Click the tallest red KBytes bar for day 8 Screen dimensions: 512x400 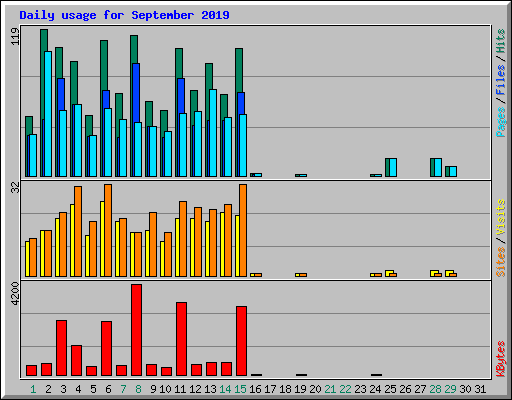137,330
